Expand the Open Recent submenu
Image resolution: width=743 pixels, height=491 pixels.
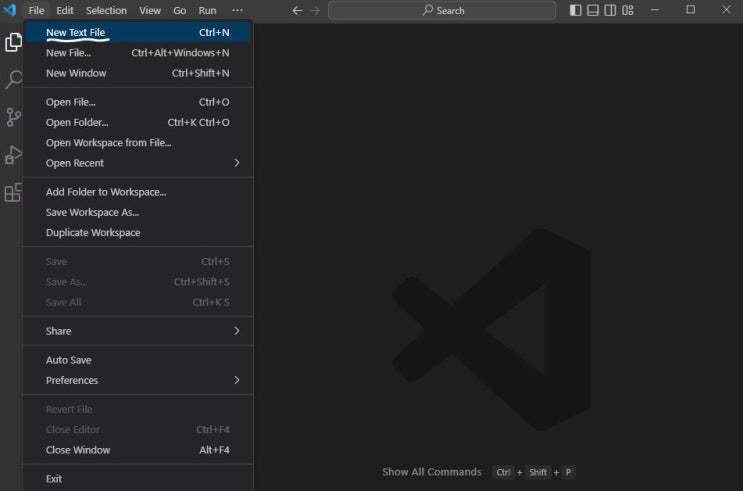pos(138,163)
